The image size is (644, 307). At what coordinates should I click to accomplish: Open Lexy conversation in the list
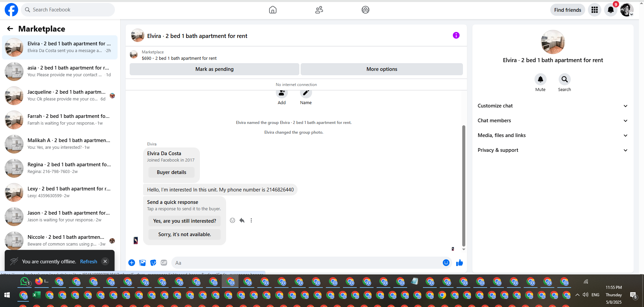[x=60, y=192]
